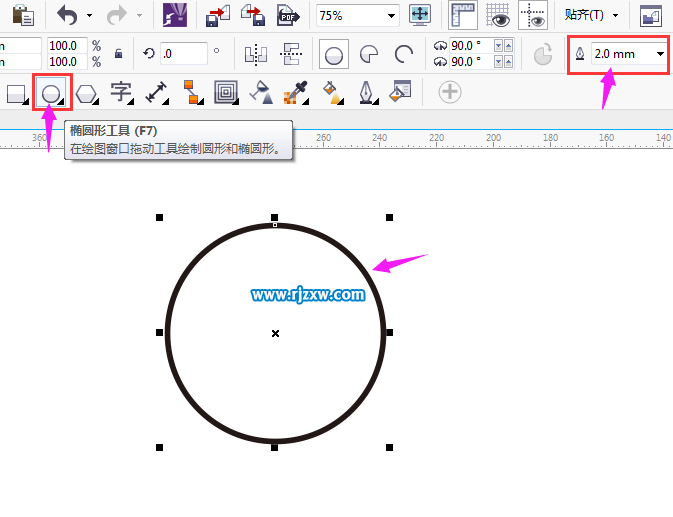This screenshot has height=517, width=673.
Task: Click the rotation angle input field
Action: click(x=183, y=54)
